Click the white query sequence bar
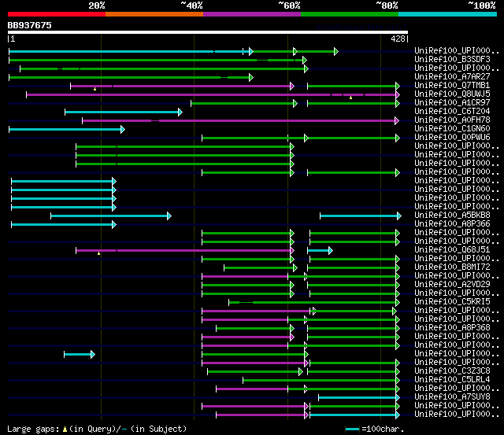 pos(208,32)
